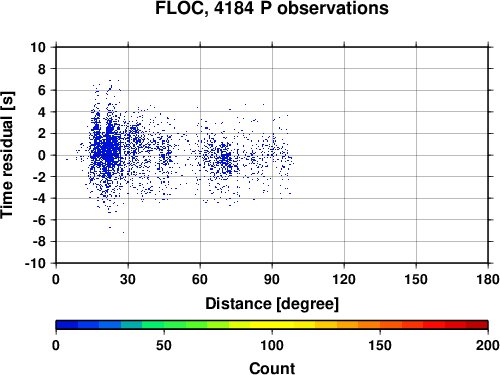Click colorbar tick label '200'
This screenshot has height=375, width=500.
[488, 345]
